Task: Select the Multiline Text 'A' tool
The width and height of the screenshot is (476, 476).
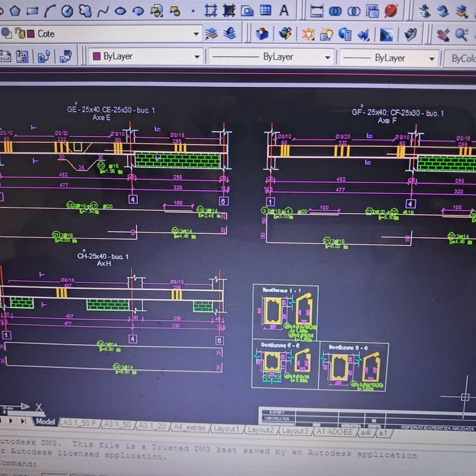Action: (x=284, y=10)
